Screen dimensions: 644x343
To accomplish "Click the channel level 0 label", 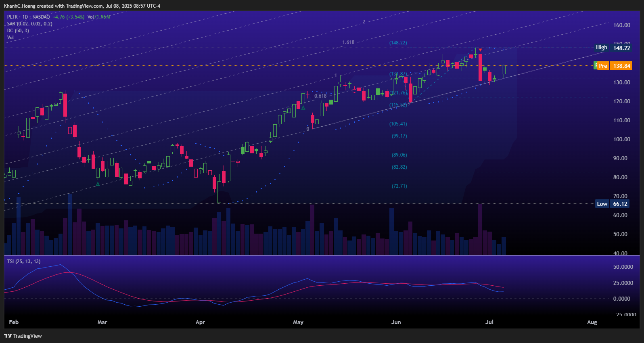I will click(x=308, y=129).
